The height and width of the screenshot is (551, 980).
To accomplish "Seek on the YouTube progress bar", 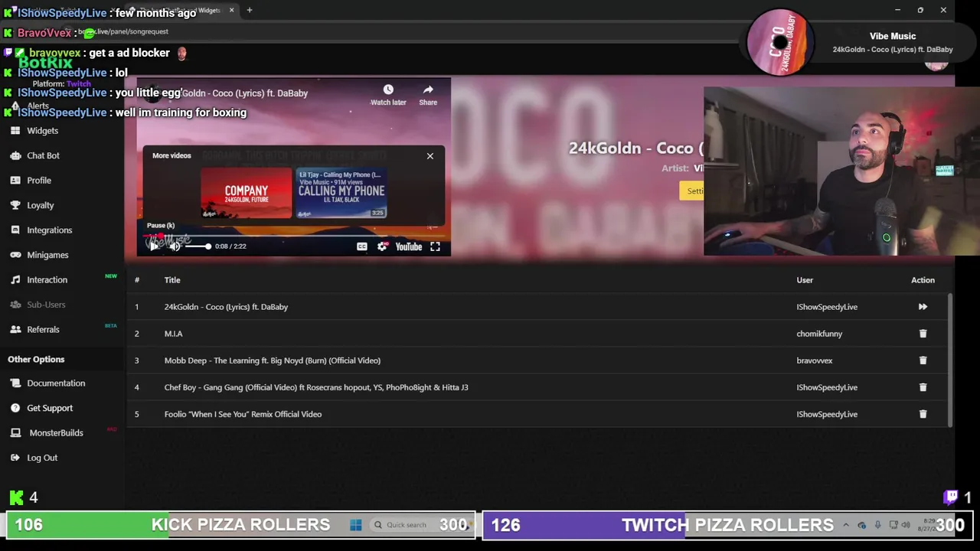I will pyautogui.click(x=293, y=236).
